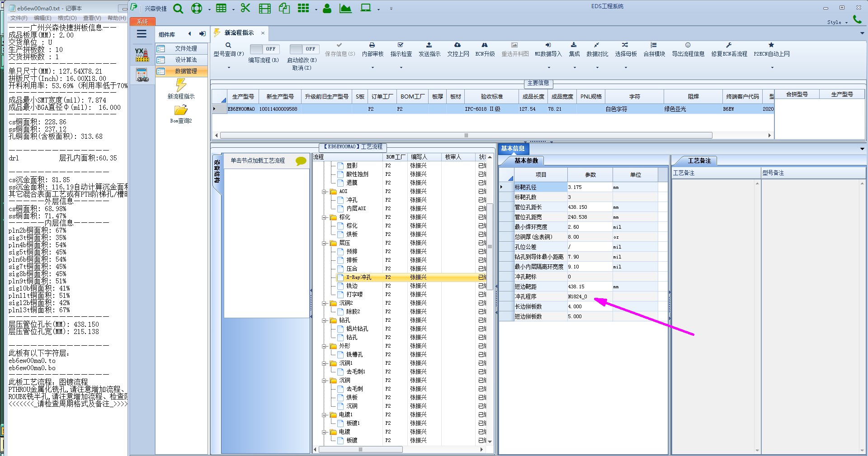The width and height of the screenshot is (868, 456).
Task: Click the 系统 ribbon tab
Action: (x=142, y=22)
